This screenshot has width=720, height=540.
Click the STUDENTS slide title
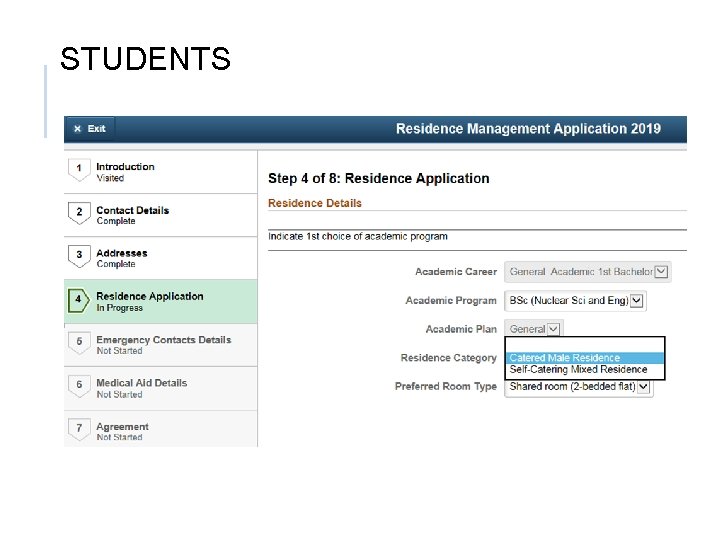pyautogui.click(x=145, y=59)
